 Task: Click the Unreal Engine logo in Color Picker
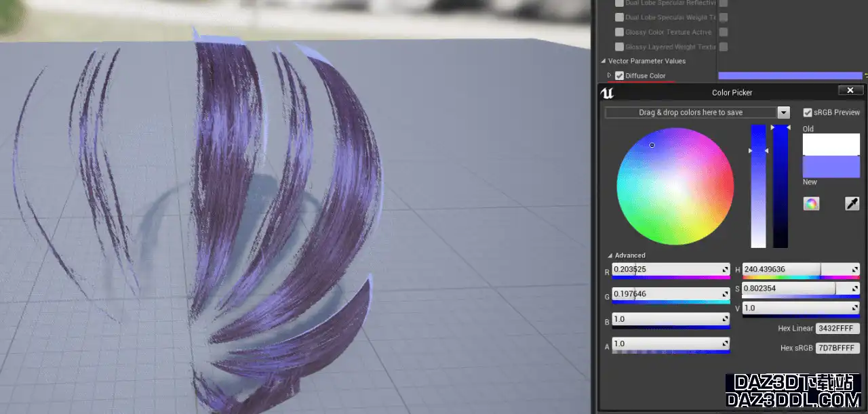click(x=608, y=93)
